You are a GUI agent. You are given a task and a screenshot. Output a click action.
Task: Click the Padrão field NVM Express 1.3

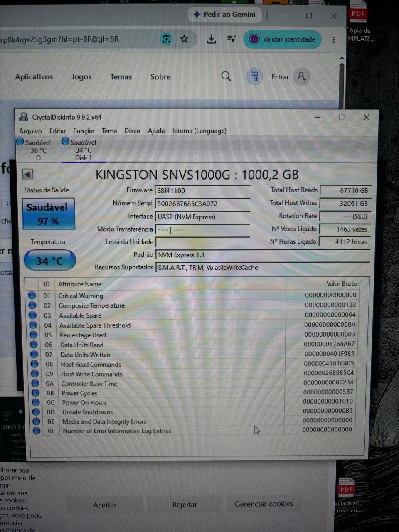click(263, 255)
